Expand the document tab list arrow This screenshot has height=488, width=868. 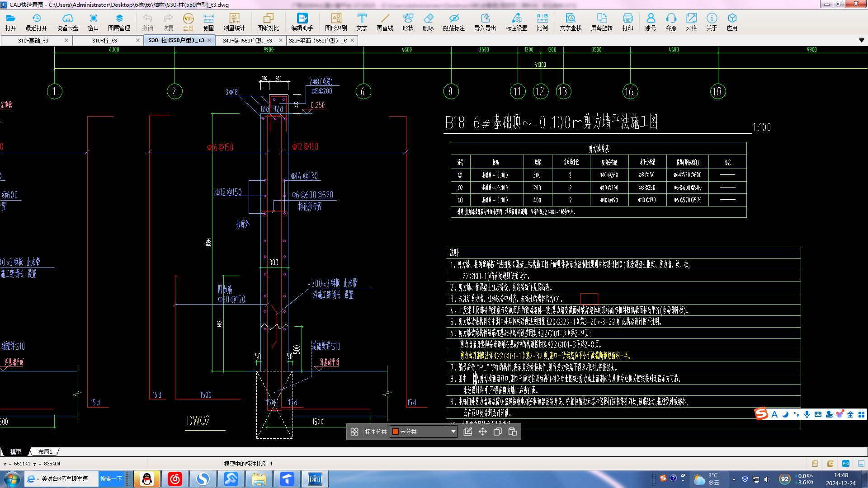861,40
